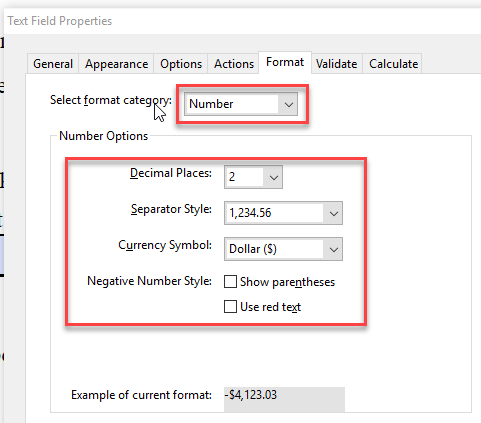Click the Format tab
Viewport: 481px width, 423px height.
click(285, 62)
